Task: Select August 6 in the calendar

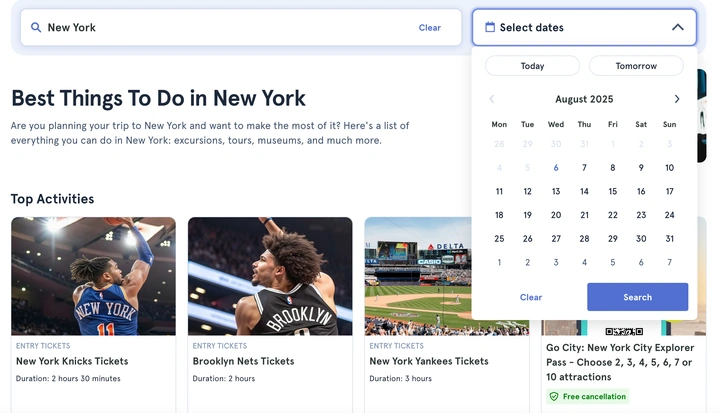Action: tap(556, 168)
